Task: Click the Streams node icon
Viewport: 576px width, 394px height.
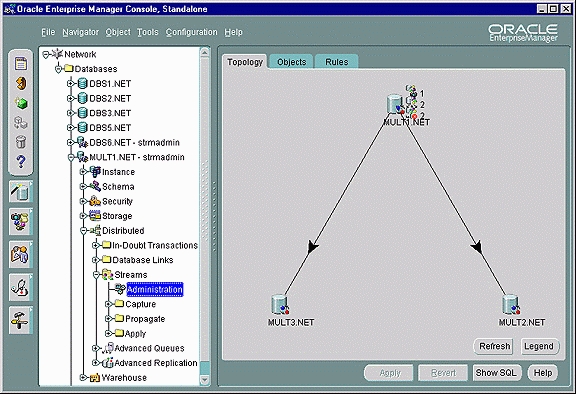Action: point(107,274)
